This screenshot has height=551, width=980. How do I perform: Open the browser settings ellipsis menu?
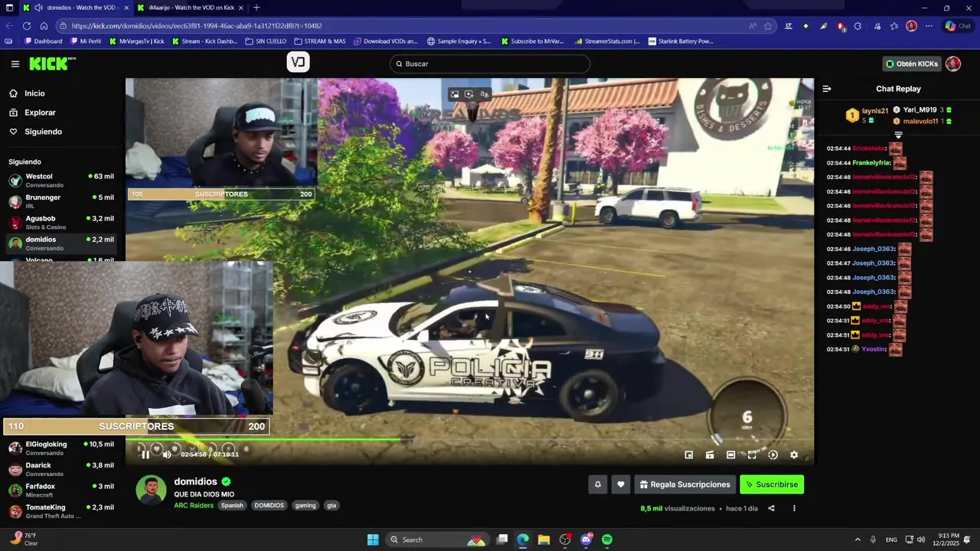coord(929,26)
